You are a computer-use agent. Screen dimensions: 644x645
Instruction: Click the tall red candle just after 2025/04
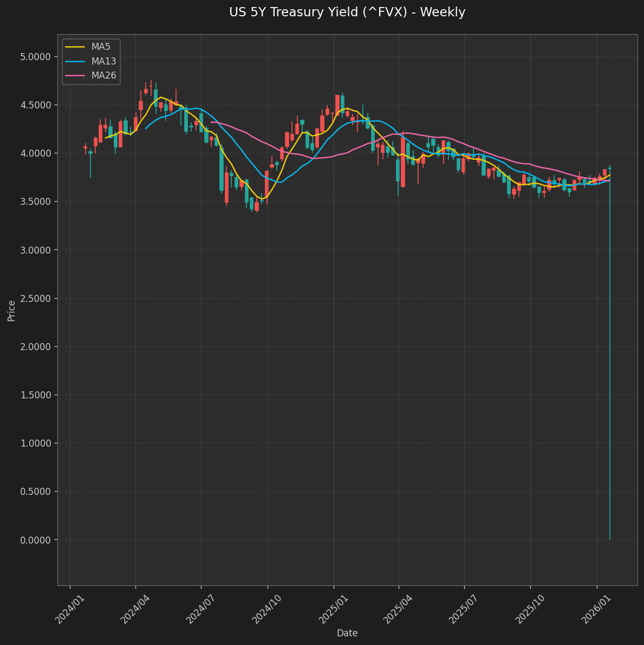tap(403, 162)
